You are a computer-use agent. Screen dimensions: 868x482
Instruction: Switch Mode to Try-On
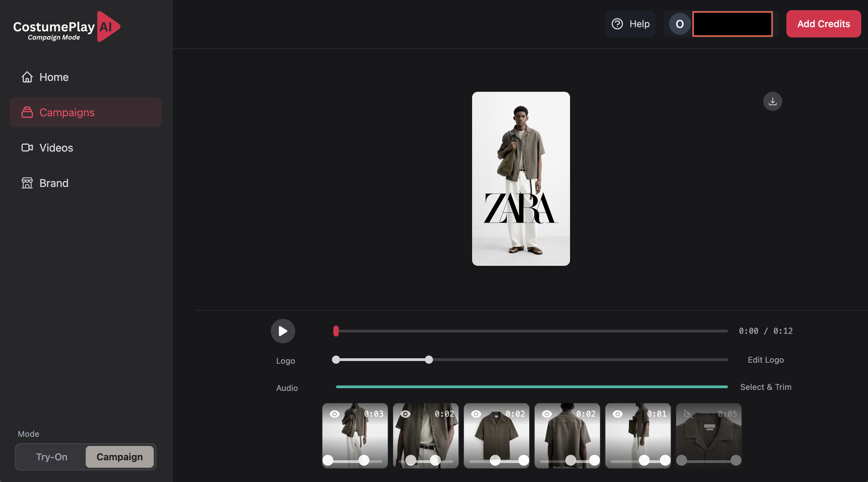click(51, 457)
